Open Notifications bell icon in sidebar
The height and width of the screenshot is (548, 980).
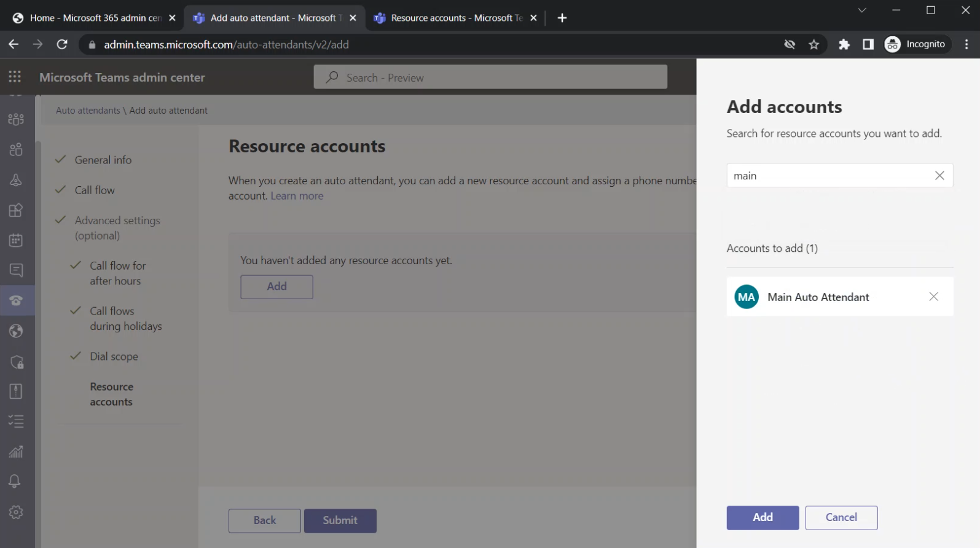pyautogui.click(x=15, y=482)
